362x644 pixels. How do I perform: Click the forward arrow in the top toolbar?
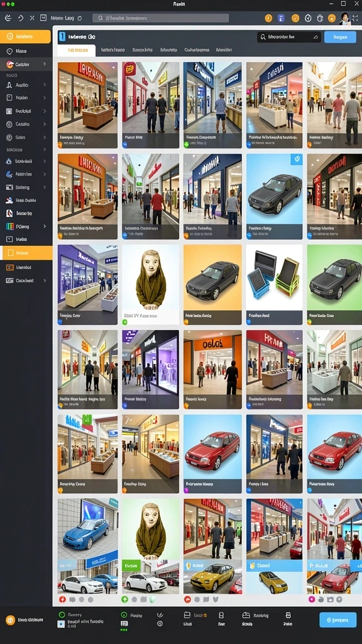tap(21, 18)
